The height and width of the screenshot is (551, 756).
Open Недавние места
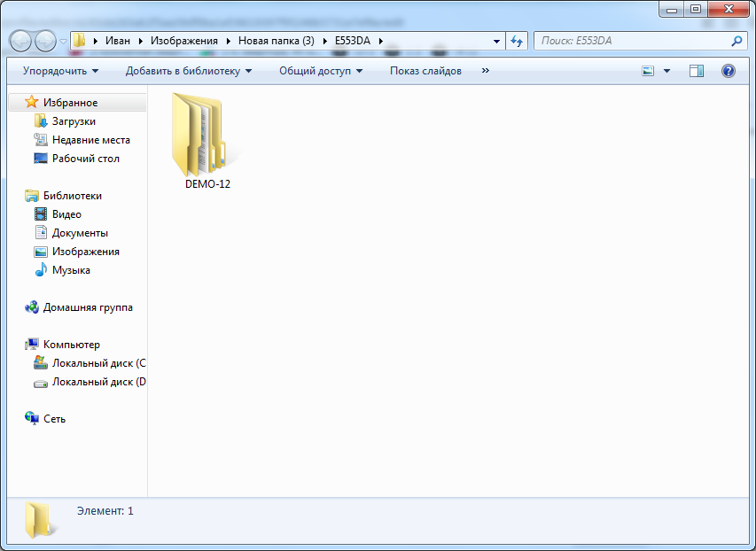91,140
